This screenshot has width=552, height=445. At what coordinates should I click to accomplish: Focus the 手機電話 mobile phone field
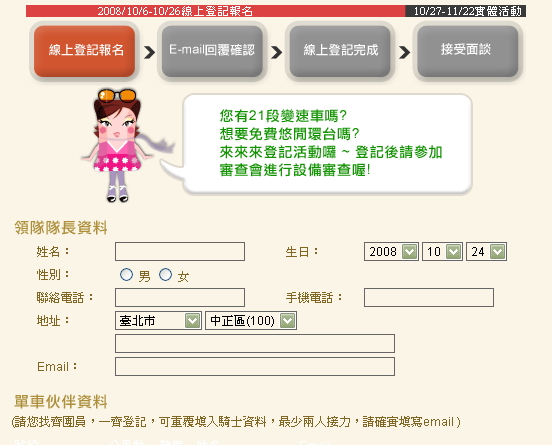429,297
